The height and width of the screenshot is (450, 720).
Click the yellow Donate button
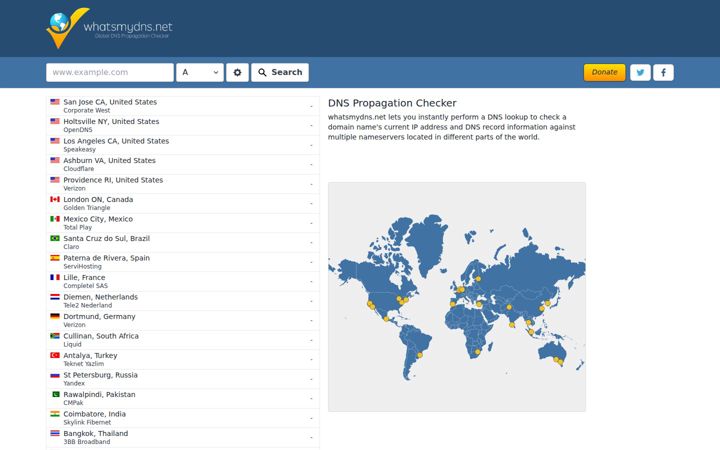604,73
